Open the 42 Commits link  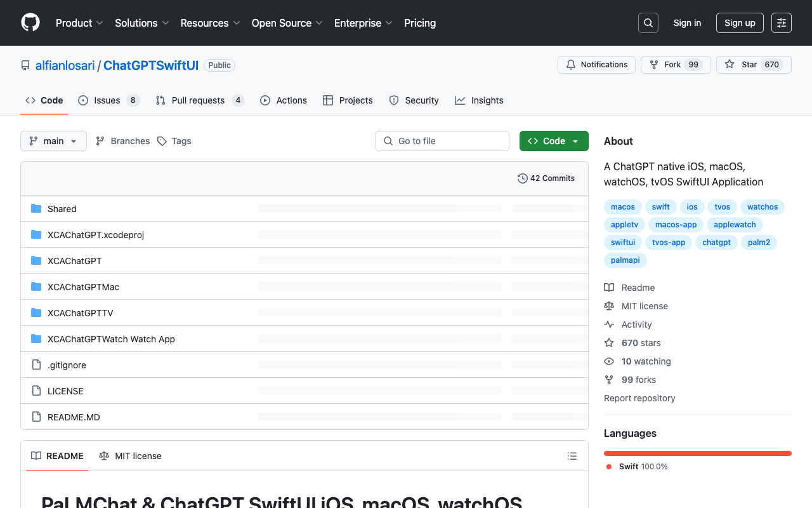point(546,178)
